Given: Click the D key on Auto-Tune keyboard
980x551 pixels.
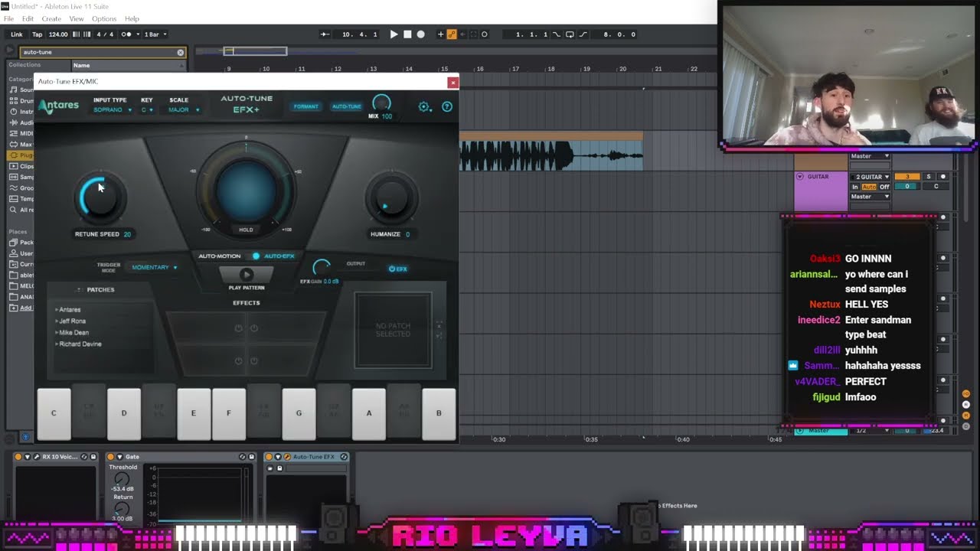Looking at the screenshot, I should coord(123,414).
